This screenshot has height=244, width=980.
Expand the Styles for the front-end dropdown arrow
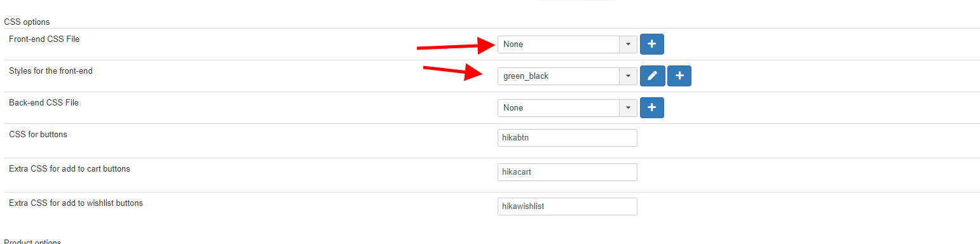[628, 76]
